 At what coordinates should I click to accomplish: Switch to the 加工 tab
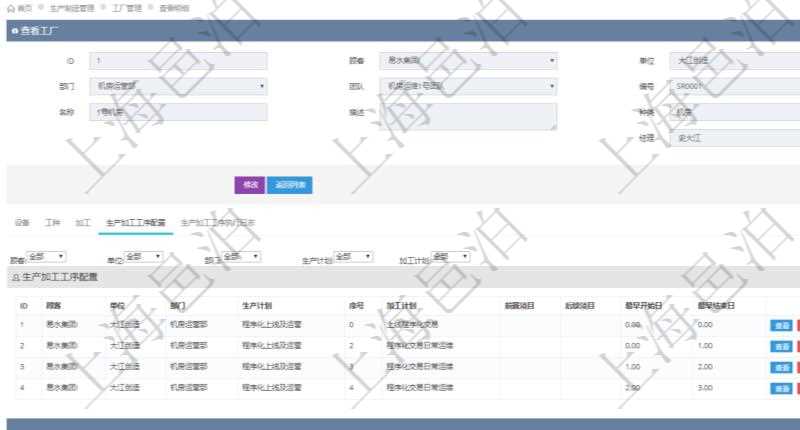tap(83, 222)
